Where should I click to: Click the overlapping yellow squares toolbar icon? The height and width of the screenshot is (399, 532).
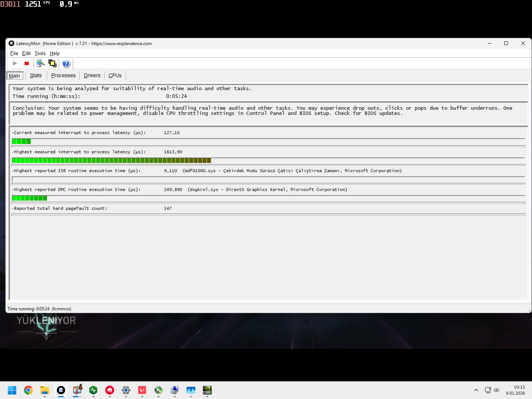click(52, 64)
